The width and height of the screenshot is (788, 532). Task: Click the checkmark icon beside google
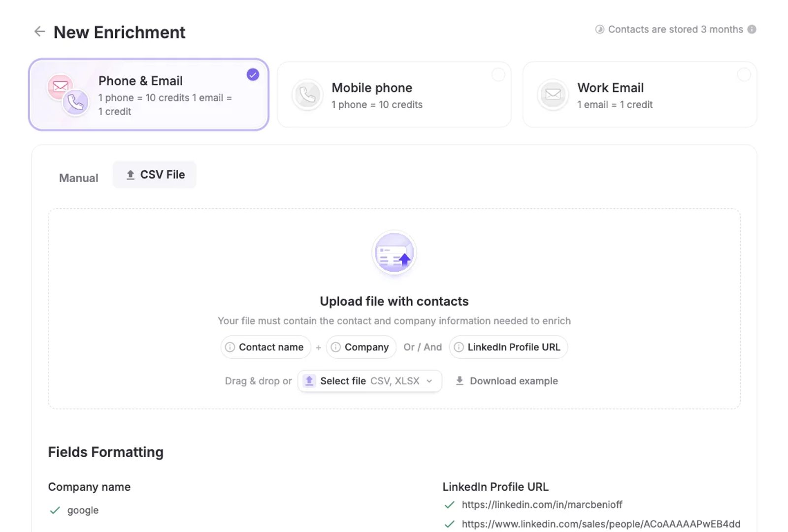click(55, 510)
